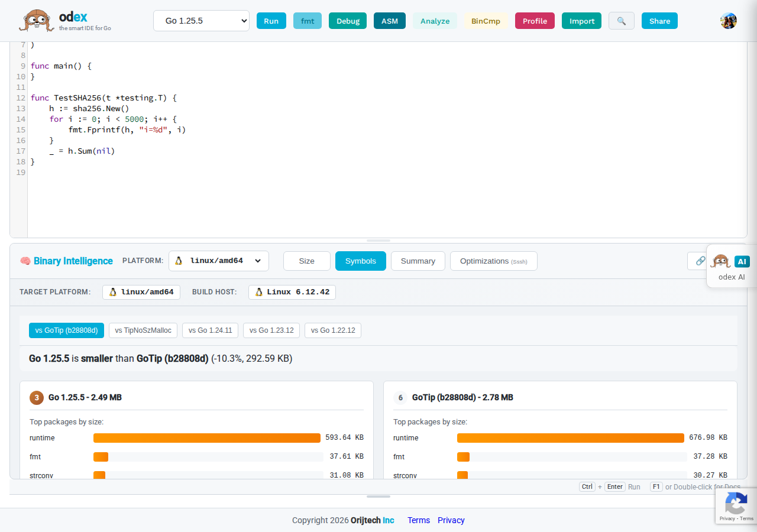This screenshot has height=532, width=757.
Task: Run the Go program
Action: [x=271, y=20]
